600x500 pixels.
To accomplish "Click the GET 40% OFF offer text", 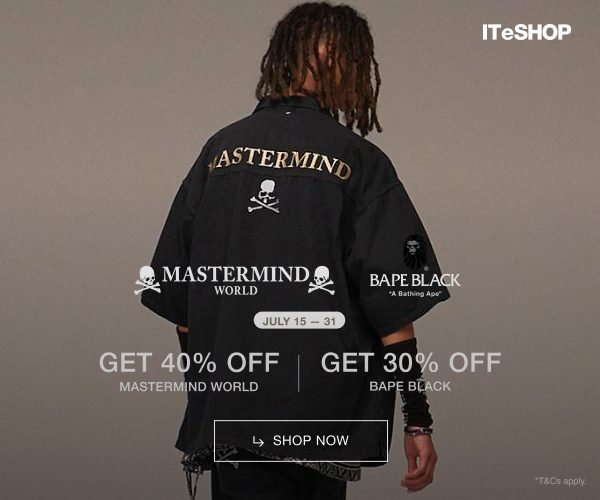I will (x=189, y=363).
